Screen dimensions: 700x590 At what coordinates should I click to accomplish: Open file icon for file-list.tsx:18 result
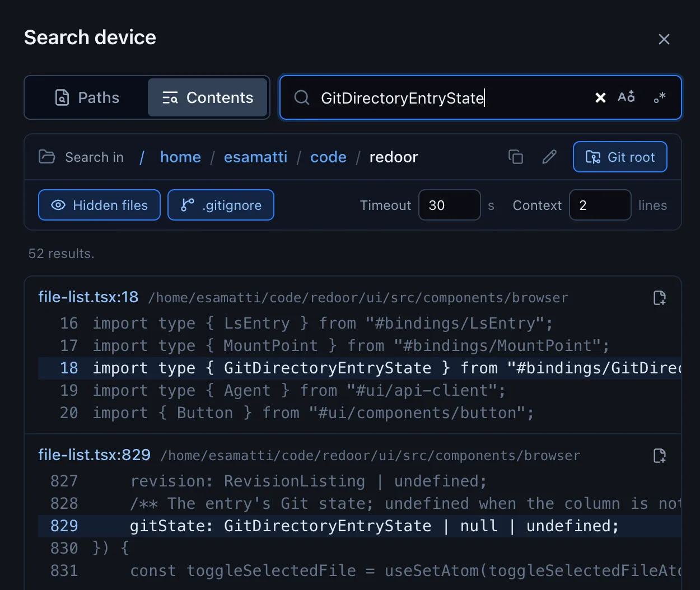pos(660,298)
